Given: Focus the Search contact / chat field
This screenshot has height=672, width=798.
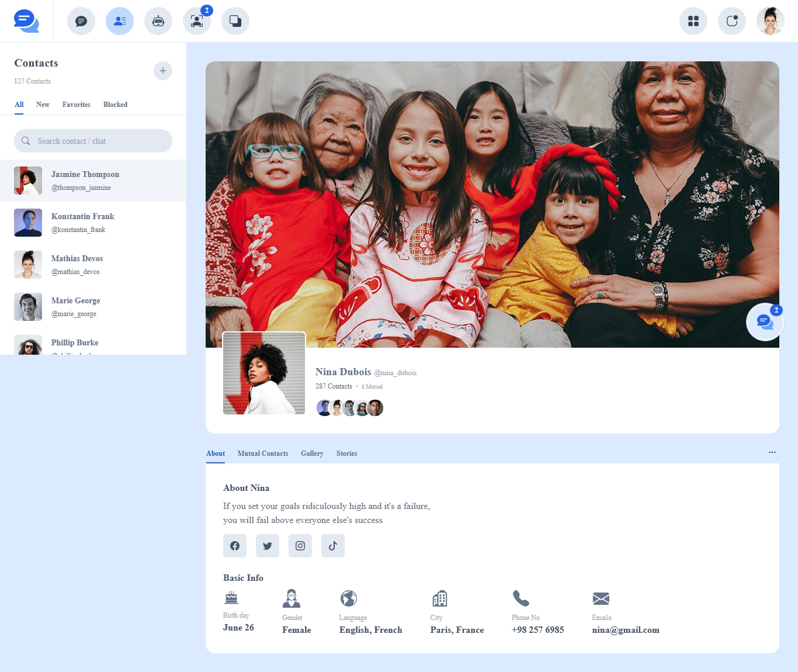Looking at the screenshot, I should (x=93, y=141).
